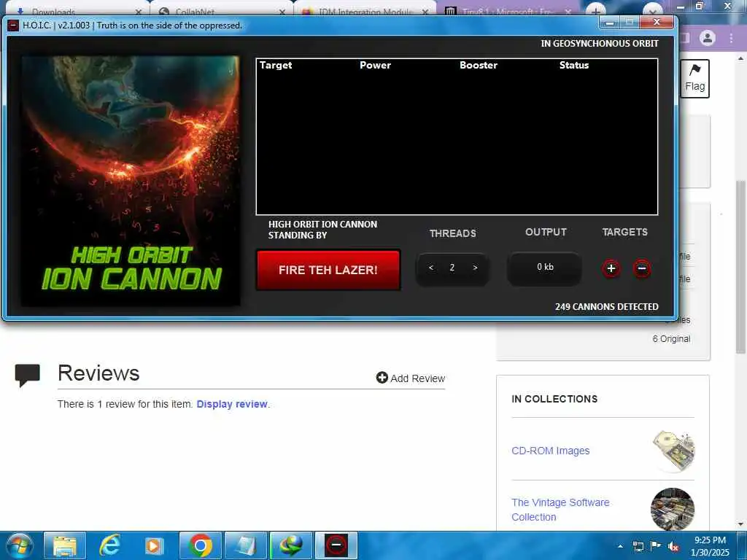Click the Add Review link
The image size is (747, 560).
click(x=411, y=378)
